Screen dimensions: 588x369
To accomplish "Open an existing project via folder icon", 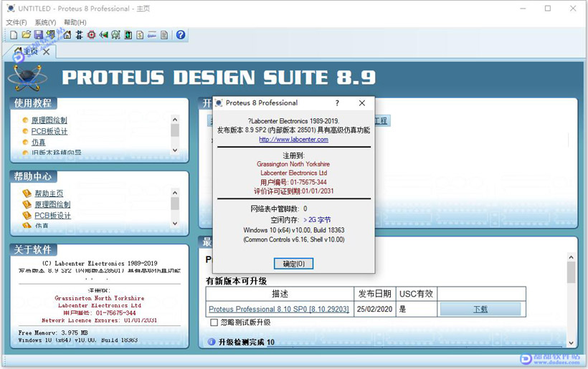I will (26, 35).
